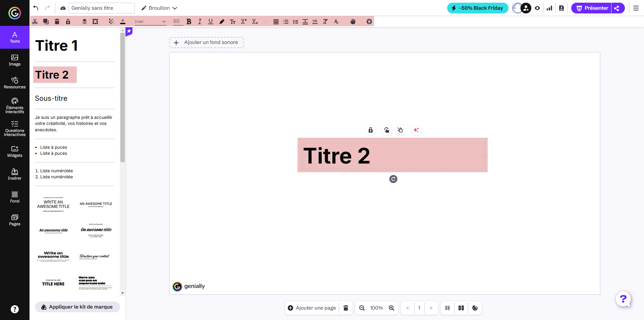Toggle italic formatting in the text toolbar
This screenshot has height=320, width=644.
click(x=200, y=21)
